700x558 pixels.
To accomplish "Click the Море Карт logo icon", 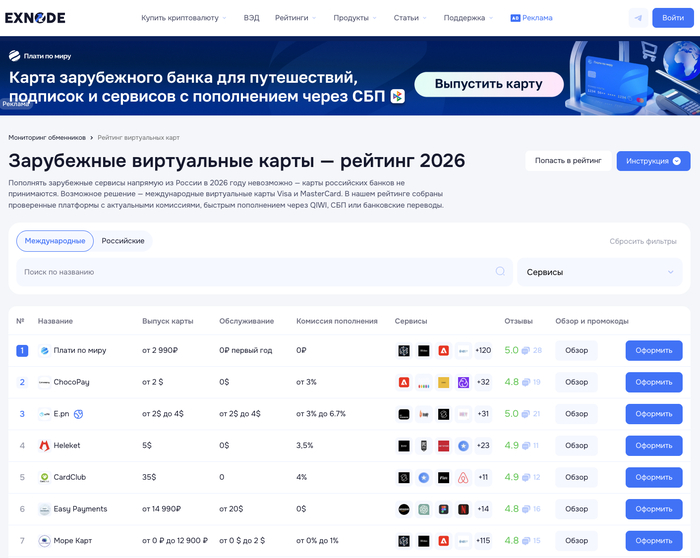I will click(x=44, y=541).
